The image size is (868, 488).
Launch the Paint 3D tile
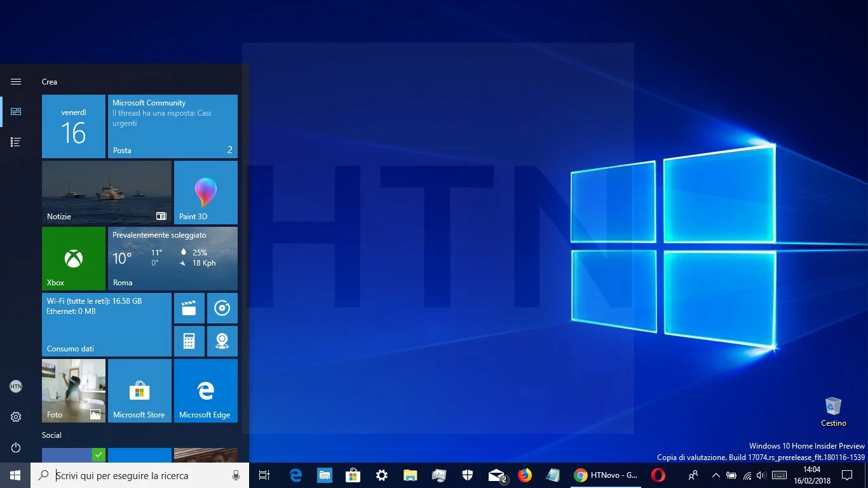coord(206,193)
